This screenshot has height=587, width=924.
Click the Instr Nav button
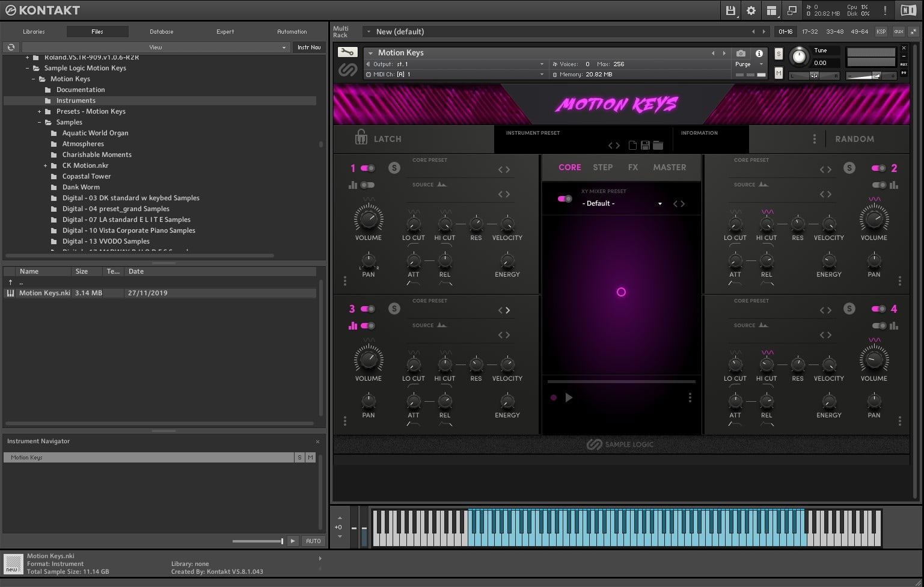tap(309, 47)
